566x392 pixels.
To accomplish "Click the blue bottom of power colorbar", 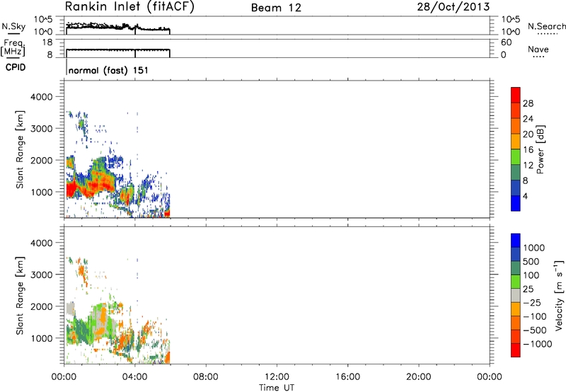I will 516,203.
